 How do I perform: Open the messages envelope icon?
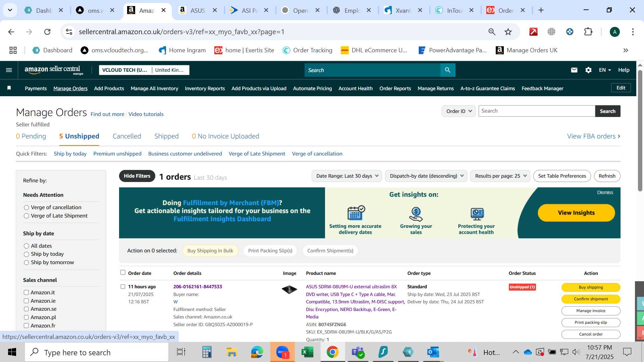574,70
